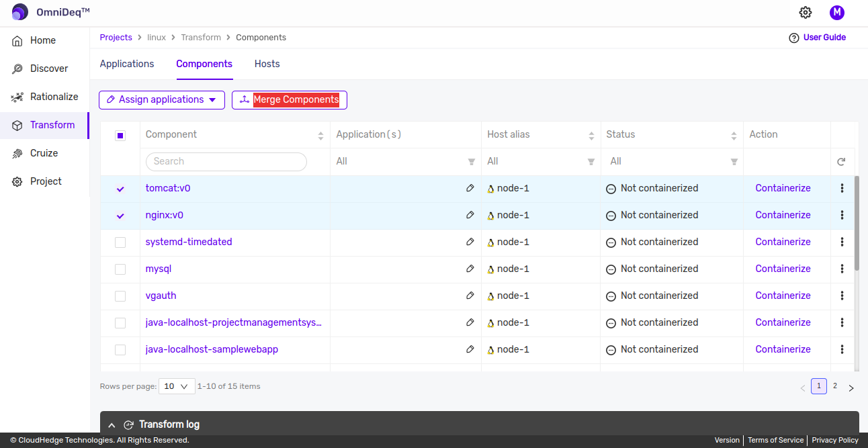Open the user avatar M menu
Viewport: 868px width, 448px height.
tap(836, 12)
